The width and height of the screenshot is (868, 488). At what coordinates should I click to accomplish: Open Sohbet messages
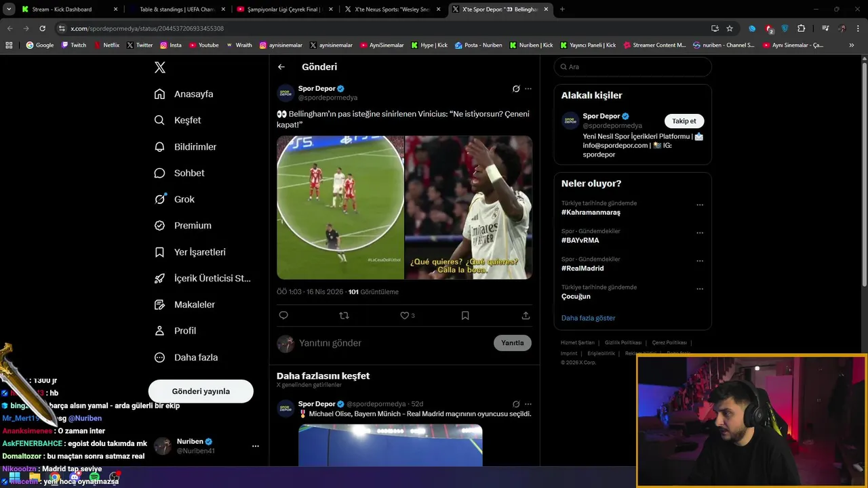tap(179, 173)
